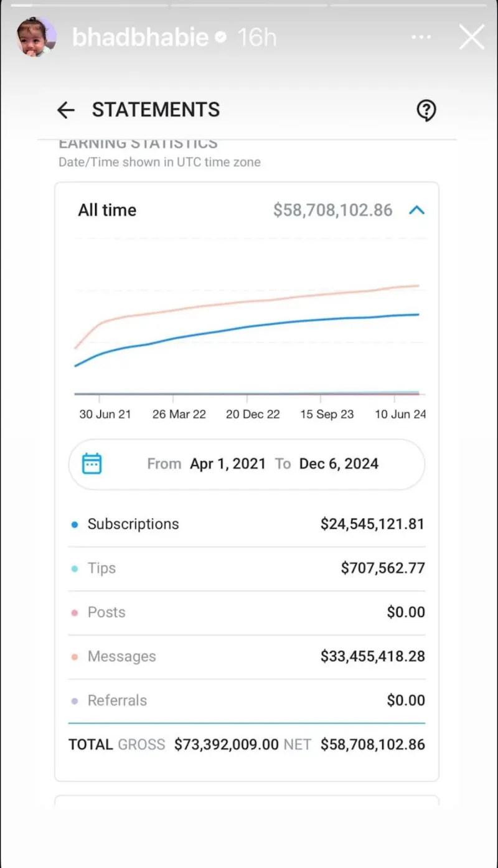Toggle the Referrals series legend dot
Viewport: 498px width, 868px height.
click(x=75, y=701)
